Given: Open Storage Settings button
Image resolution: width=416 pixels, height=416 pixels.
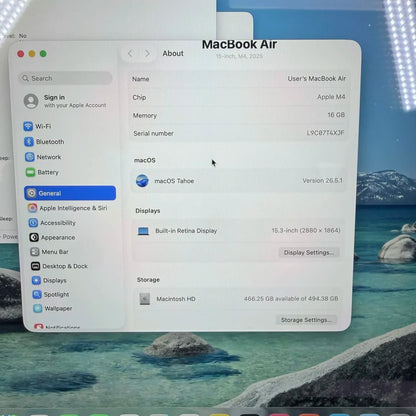Looking at the screenshot, I should (306, 320).
